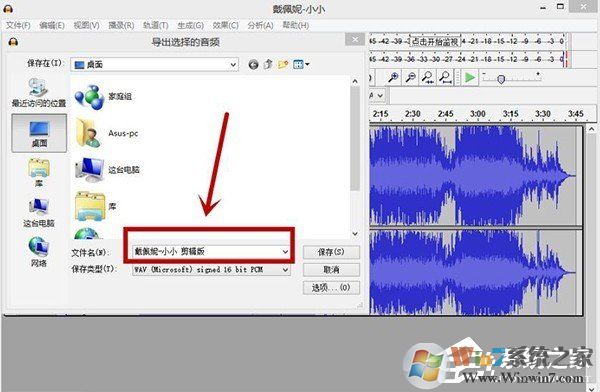Click the lower channel waveform
This screenshot has height=392, width=600.
pyautogui.click(x=476, y=272)
